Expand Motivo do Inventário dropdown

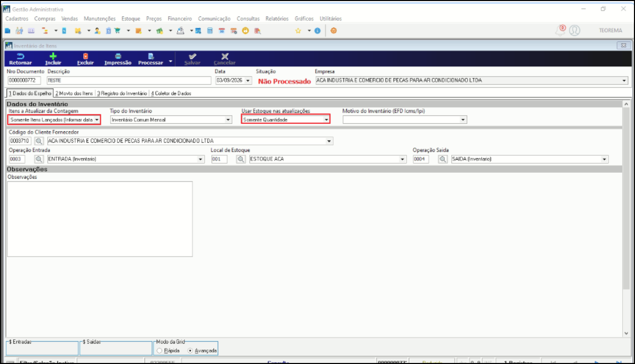(x=463, y=120)
